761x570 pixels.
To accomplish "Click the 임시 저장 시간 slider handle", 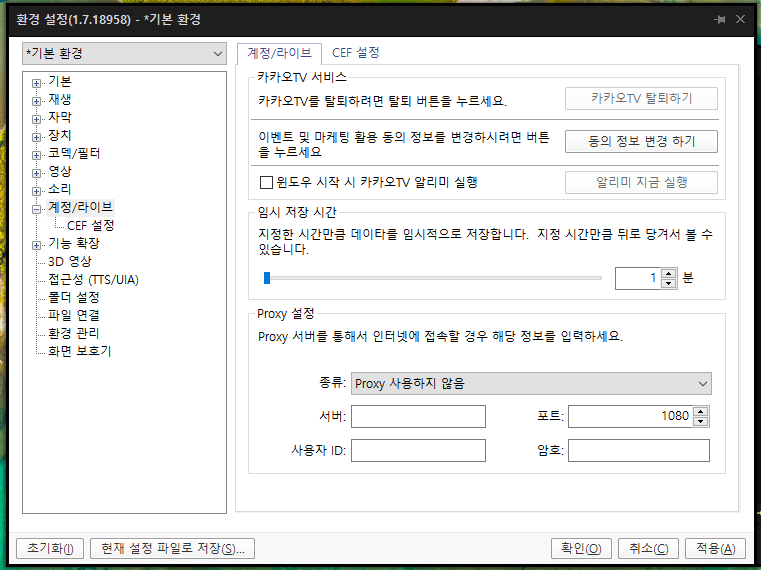I will (267, 278).
